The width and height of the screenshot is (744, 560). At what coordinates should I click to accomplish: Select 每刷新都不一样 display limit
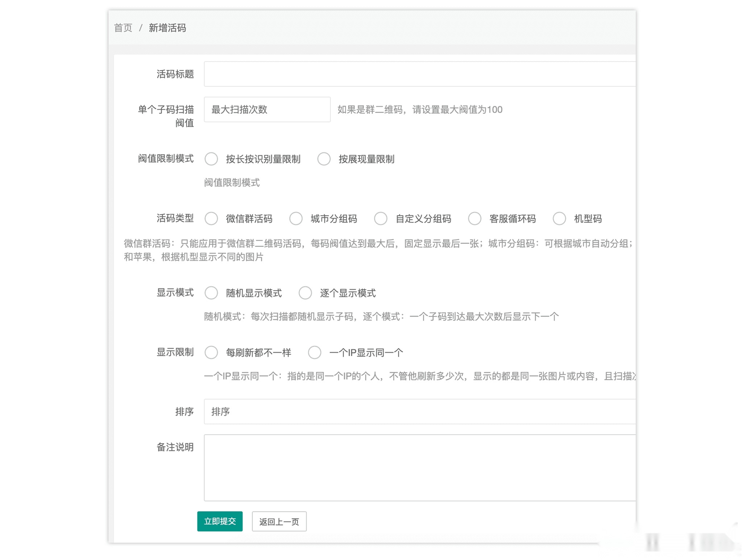coord(212,352)
